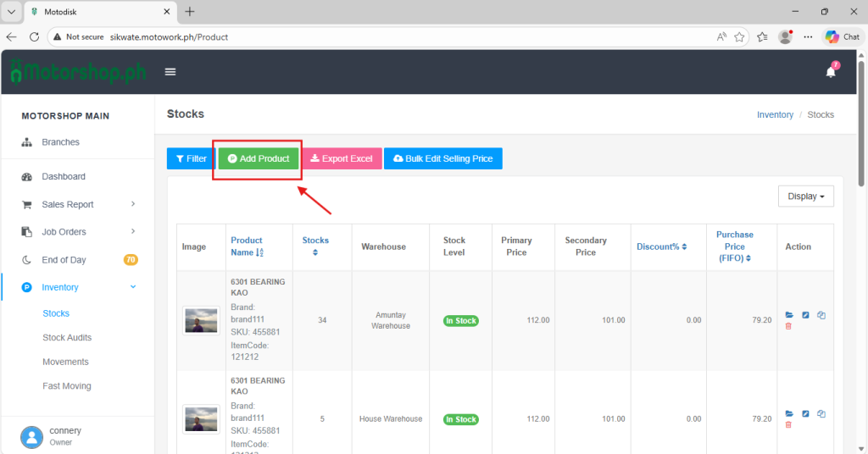Click the trash icon in the House Warehouse row

(788, 424)
